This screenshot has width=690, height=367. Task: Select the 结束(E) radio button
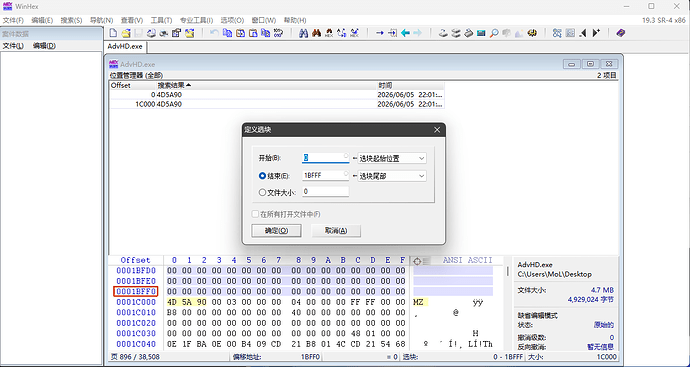point(263,176)
